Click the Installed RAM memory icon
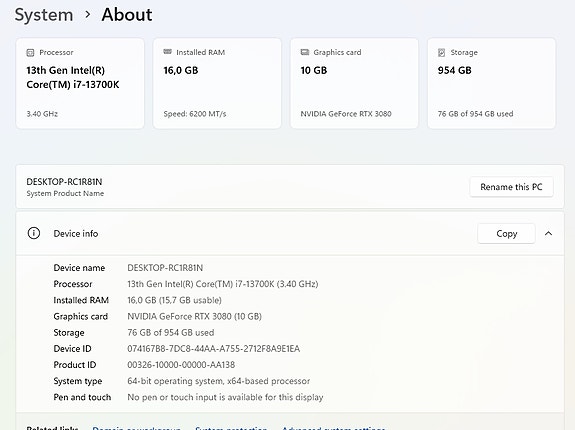Viewport: 575px width, 430px height. 167,52
